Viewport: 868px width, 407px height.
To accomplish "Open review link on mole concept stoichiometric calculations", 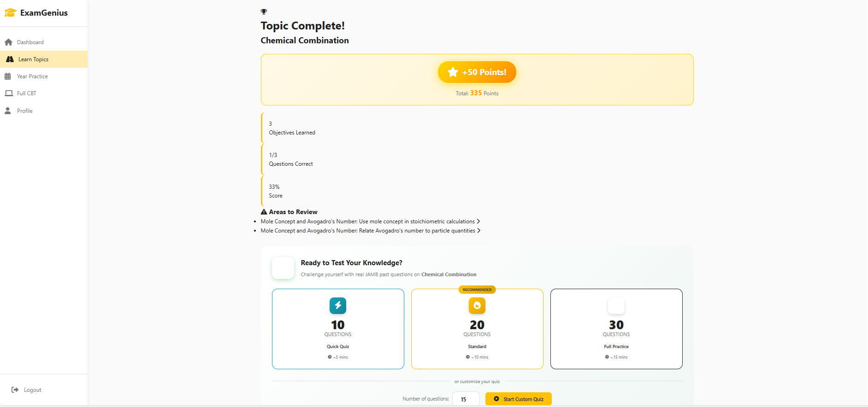I will click(370, 221).
